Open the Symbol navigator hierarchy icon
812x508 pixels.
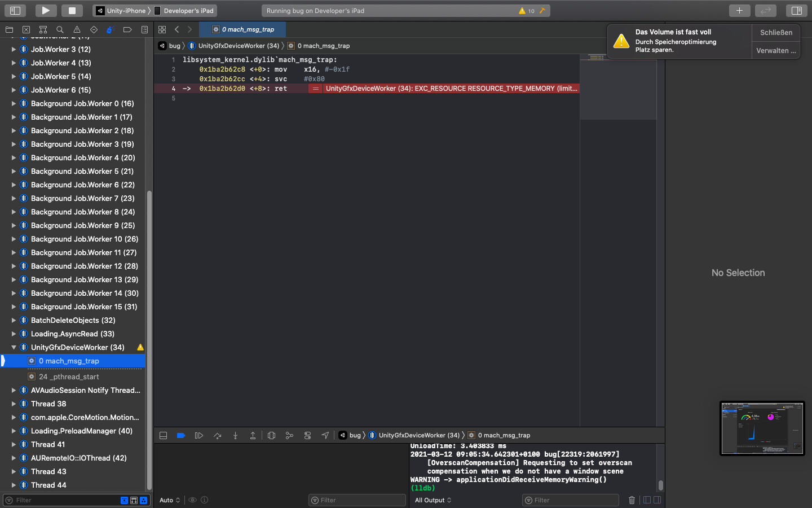(43, 29)
